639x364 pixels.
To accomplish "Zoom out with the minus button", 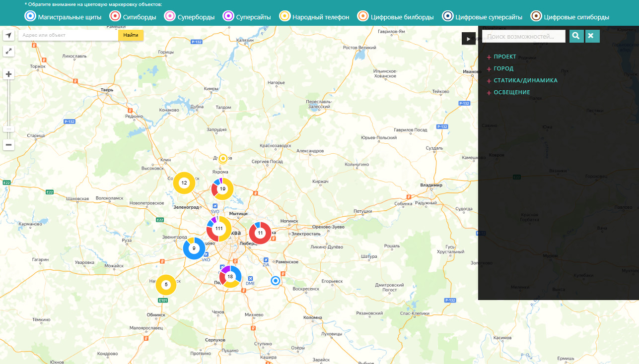I will pyautogui.click(x=9, y=145).
